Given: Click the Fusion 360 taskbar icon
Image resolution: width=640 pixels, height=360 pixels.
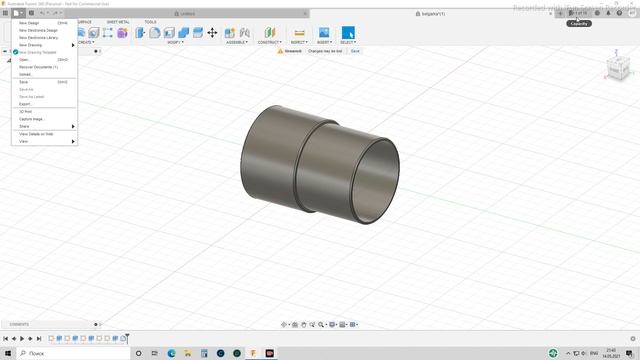Looking at the screenshot, I should 253,353.
